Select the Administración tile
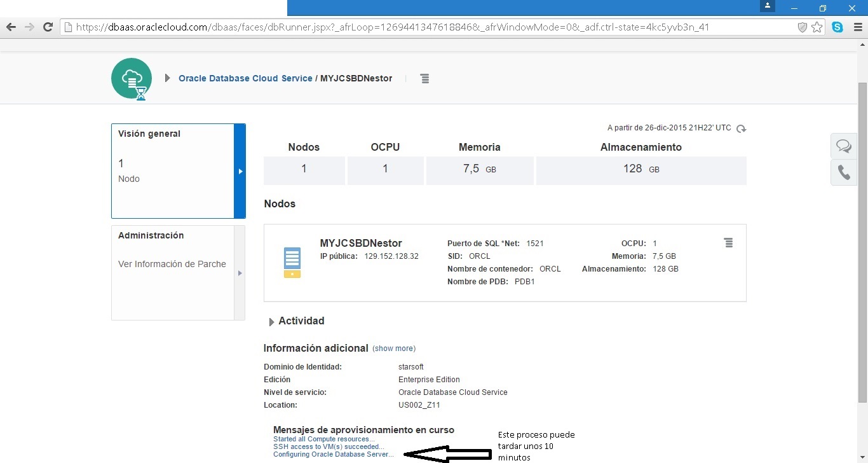 click(x=173, y=272)
